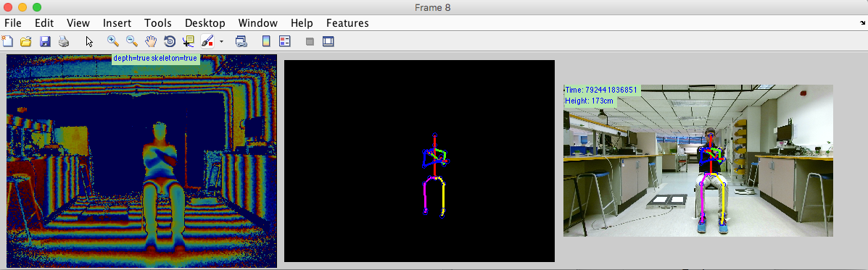
Task: Select the Edit Plot arrow tool
Action: pyautogui.click(x=89, y=41)
